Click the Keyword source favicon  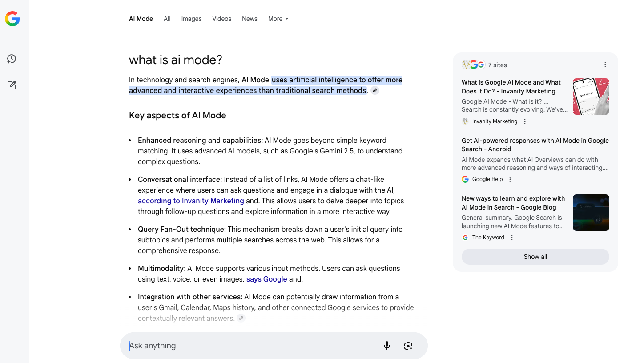465,238
